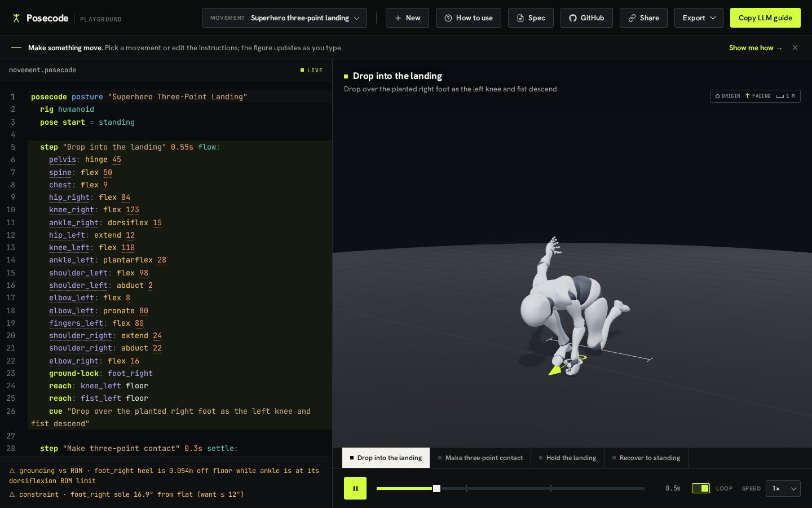
Task: Click the yellow direction arrow at figure's foot
Action: (555, 370)
